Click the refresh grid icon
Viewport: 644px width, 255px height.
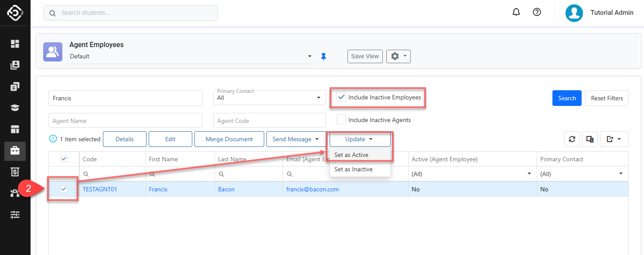tap(572, 139)
